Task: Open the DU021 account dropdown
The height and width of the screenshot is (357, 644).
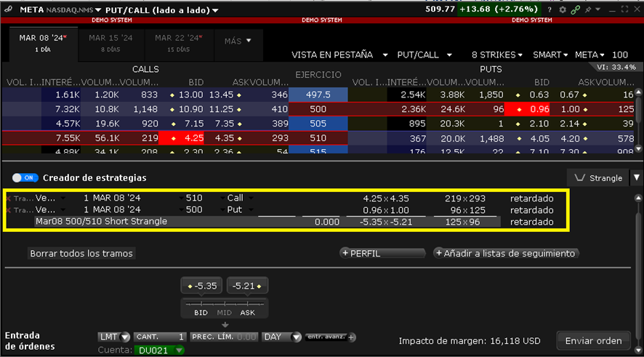Action: pyautogui.click(x=160, y=350)
